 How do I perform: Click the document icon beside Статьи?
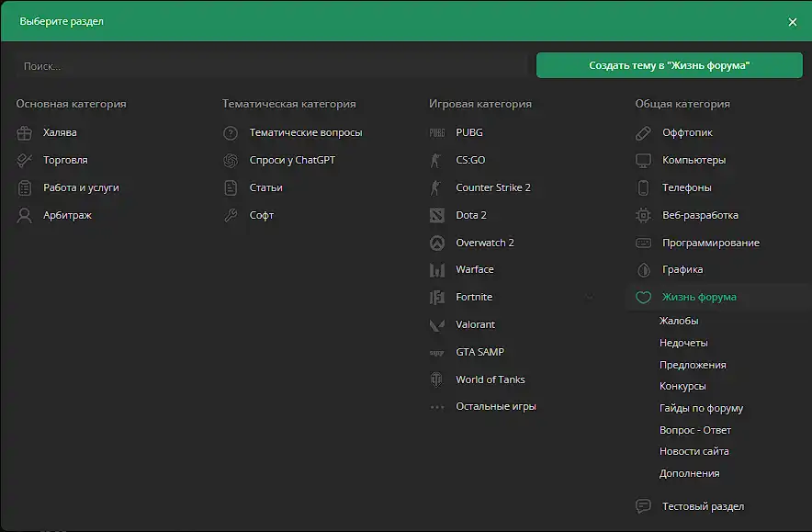pyautogui.click(x=231, y=188)
